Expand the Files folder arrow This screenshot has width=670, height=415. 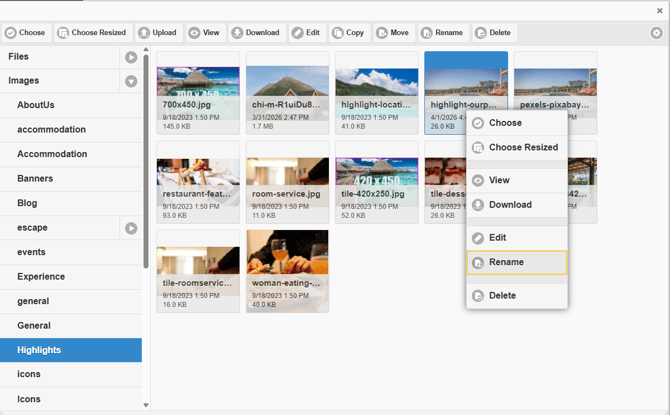point(131,57)
